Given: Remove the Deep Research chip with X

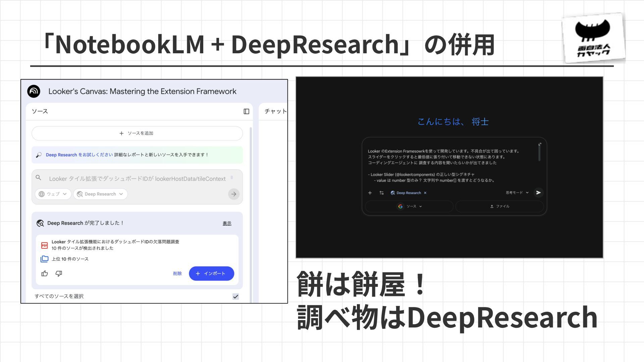Looking at the screenshot, I should coord(425,193).
